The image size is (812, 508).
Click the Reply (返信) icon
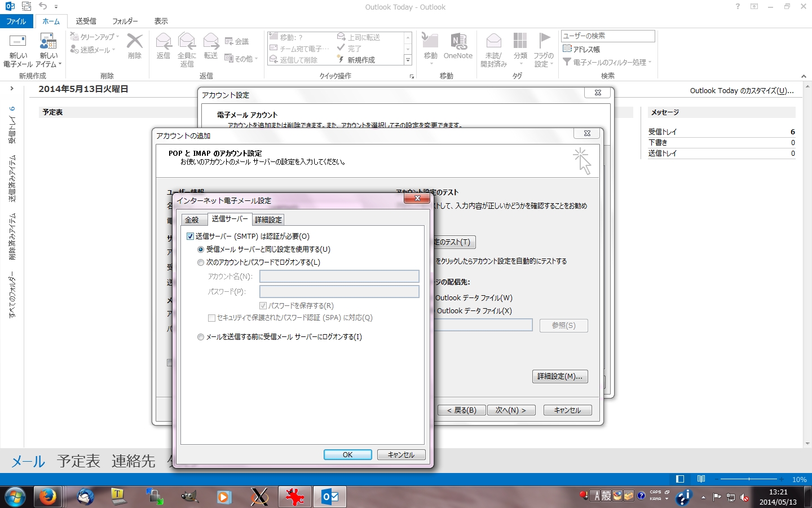point(164,42)
